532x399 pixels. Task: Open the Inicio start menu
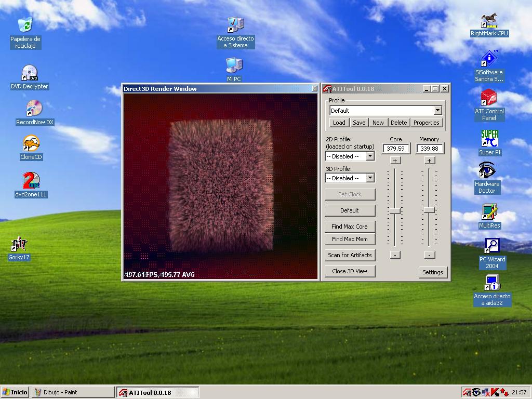15,392
